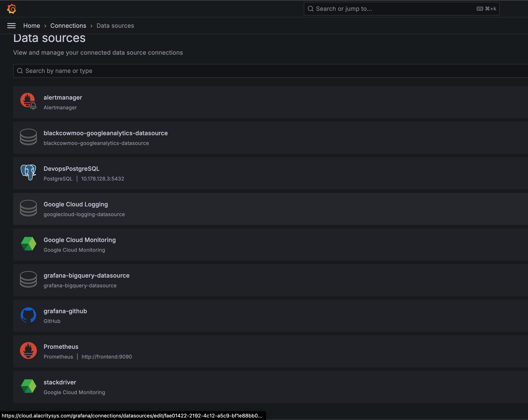Click the Grafana logo icon

coord(11,9)
